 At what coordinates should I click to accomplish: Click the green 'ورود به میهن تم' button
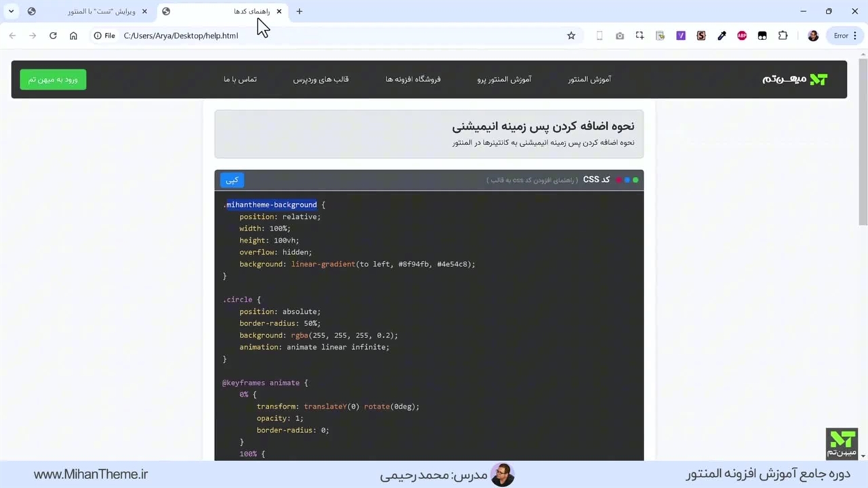[53, 79]
